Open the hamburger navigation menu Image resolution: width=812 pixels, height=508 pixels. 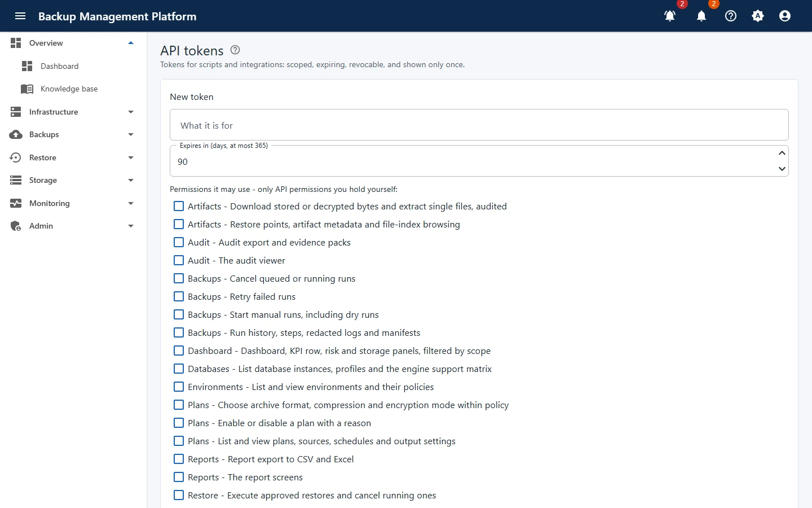pyautogui.click(x=20, y=16)
